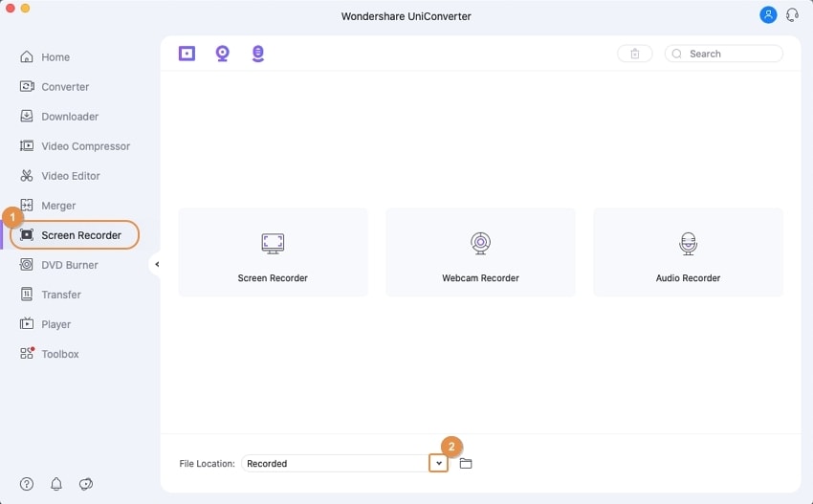Minimize window with the yellow button
Screen dimensions: 813x504
point(25,9)
